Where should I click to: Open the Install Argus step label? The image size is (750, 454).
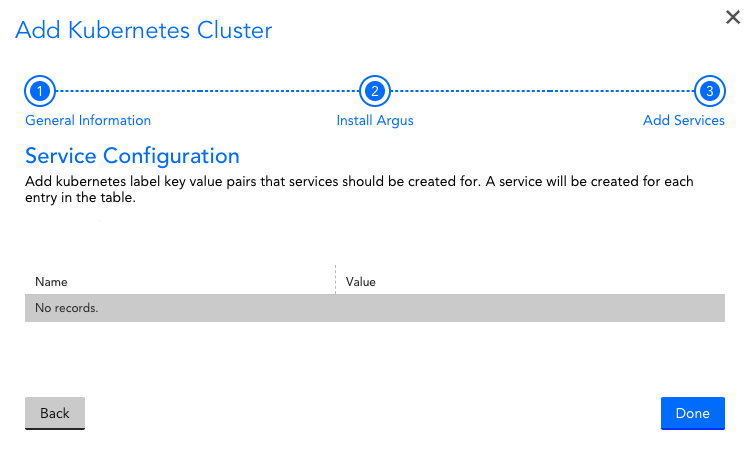pyautogui.click(x=375, y=121)
